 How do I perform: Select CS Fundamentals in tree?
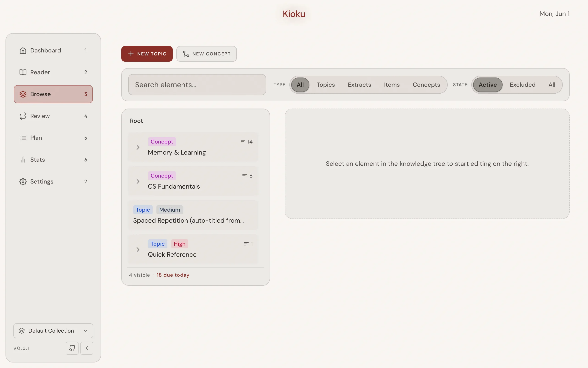click(x=193, y=181)
